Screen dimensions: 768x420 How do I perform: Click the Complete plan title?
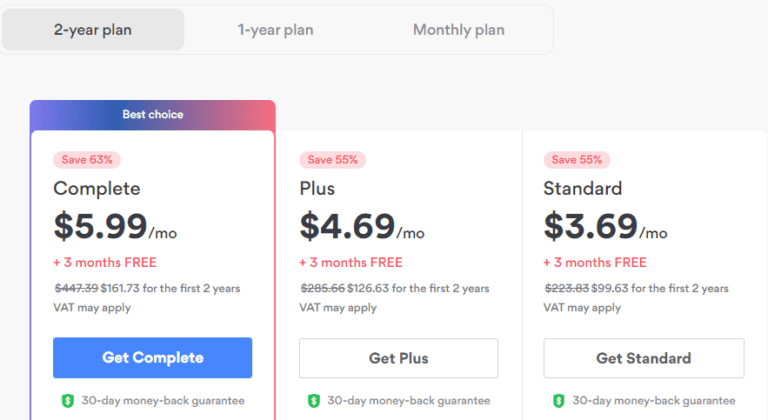(x=97, y=188)
